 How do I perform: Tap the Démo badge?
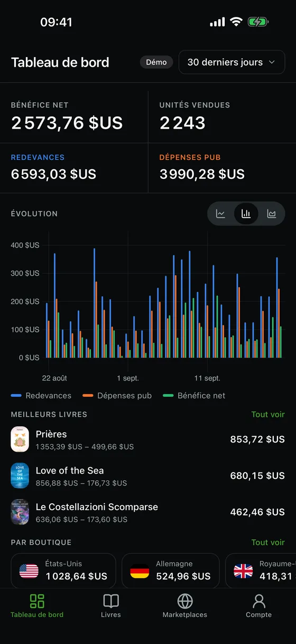tap(156, 62)
